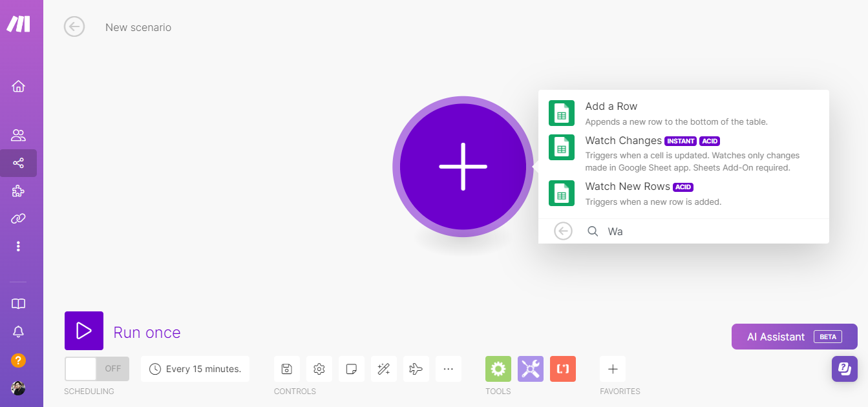Viewport: 868px width, 407px height.
Task: Open Scenarios share icon in sidebar
Action: click(18, 163)
